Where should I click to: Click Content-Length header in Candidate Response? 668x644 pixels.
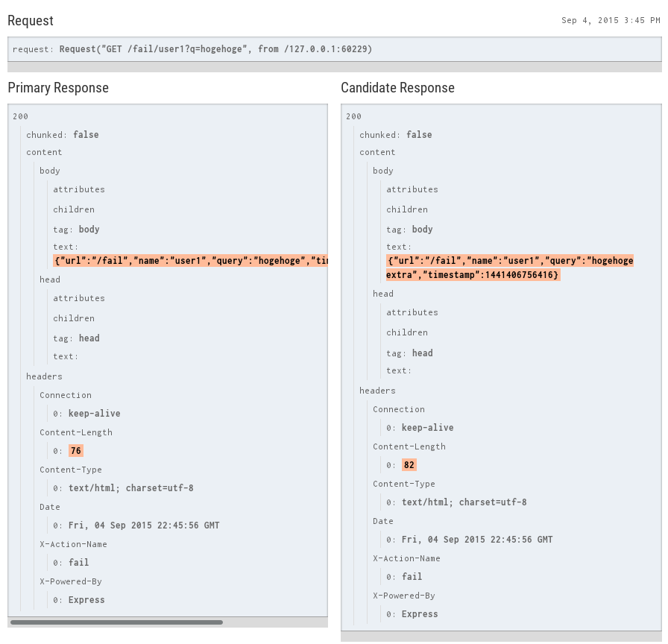tap(409, 446)
